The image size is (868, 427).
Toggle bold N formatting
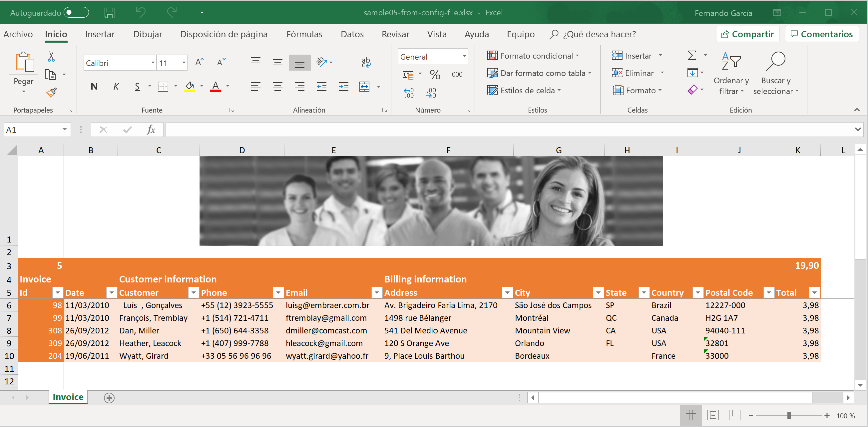point(94,87)
